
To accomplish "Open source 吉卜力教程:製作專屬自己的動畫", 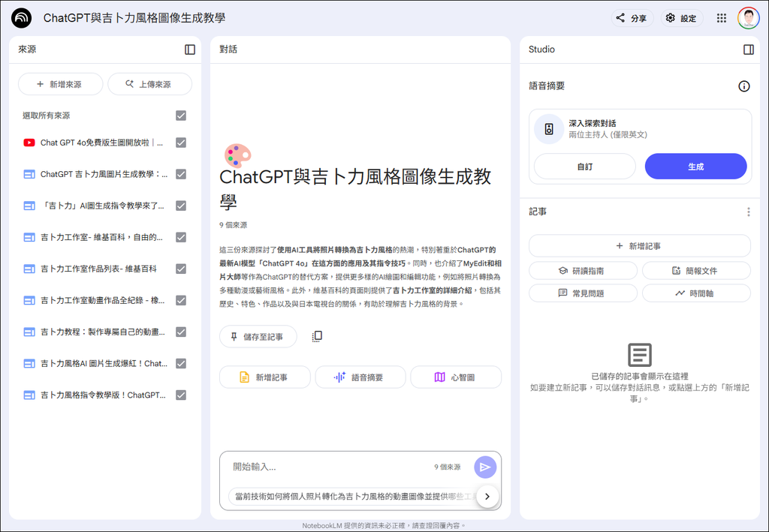I will click(102, 332).
